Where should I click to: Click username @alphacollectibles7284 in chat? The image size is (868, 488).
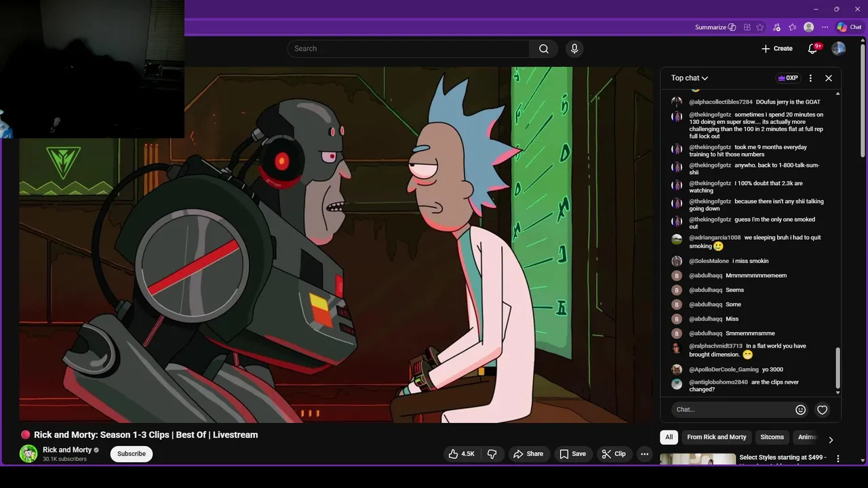[721, 102]
